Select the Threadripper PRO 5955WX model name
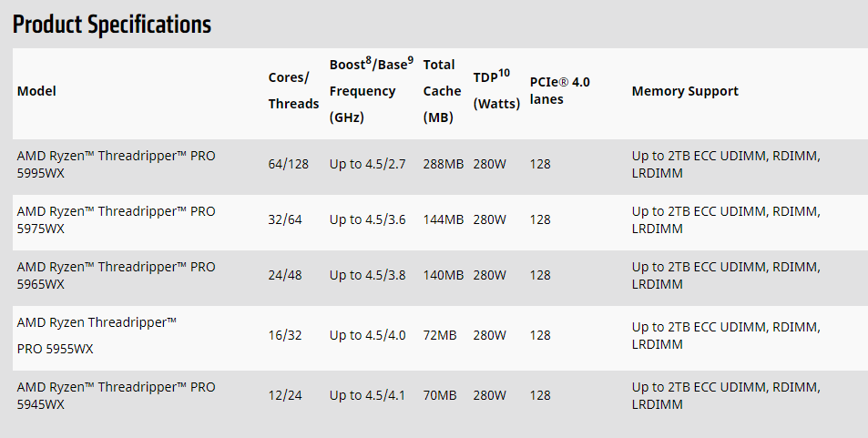868x438 pixels. tap(96, 334)
